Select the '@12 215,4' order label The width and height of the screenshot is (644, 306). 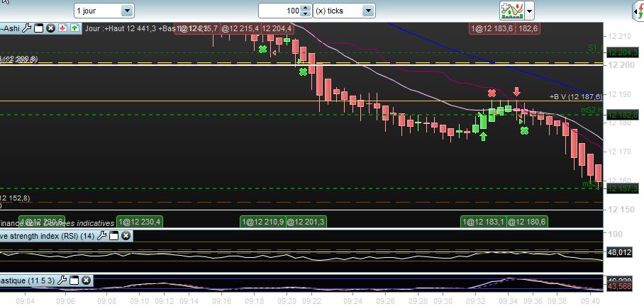(x=240, y=28)
